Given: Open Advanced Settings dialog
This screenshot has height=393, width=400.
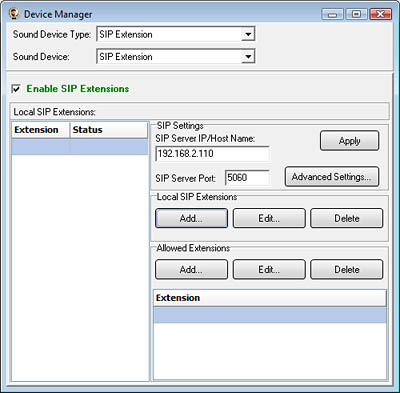Looking at the screenshot, I should point(332,176).
